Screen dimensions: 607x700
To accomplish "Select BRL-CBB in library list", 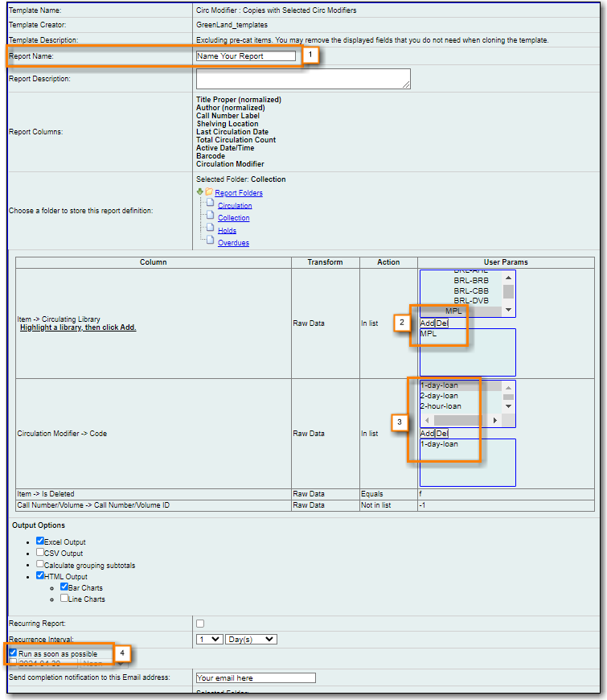I will click(x=471, y=291).
